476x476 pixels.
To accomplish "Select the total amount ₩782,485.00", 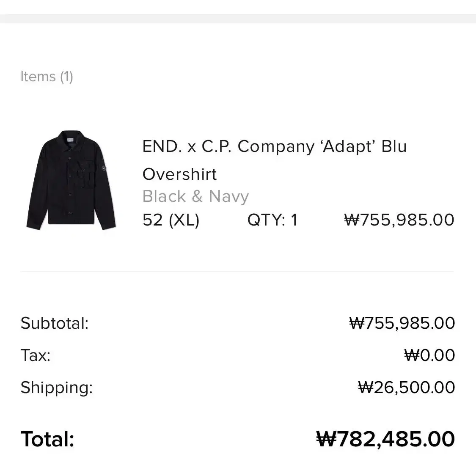I will point(385,439).
